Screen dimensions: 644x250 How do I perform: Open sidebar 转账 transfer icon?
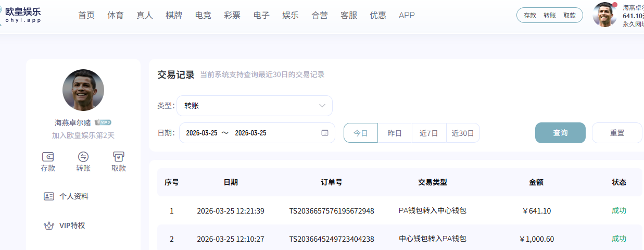83,157
